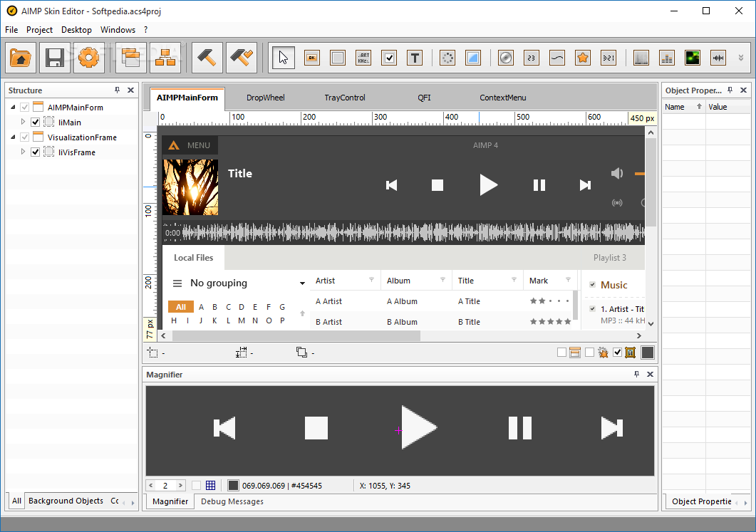Select the disc cover element tool
Viewport: 756px width, 532px height.
506,58
